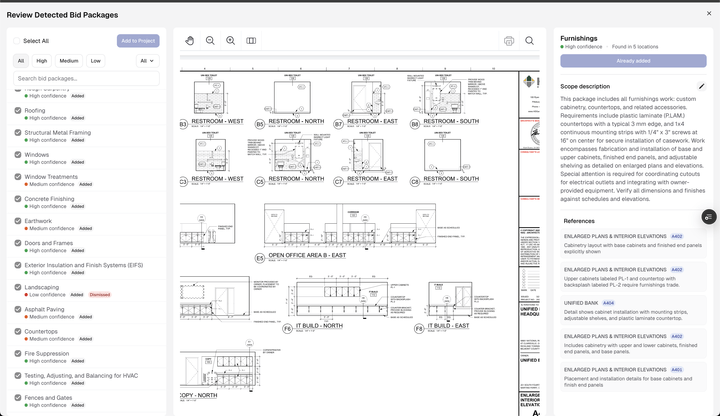This screenshot has width=720, height=416.
Task: Uncheck Window Treatments package
Action: coord(18,177)
